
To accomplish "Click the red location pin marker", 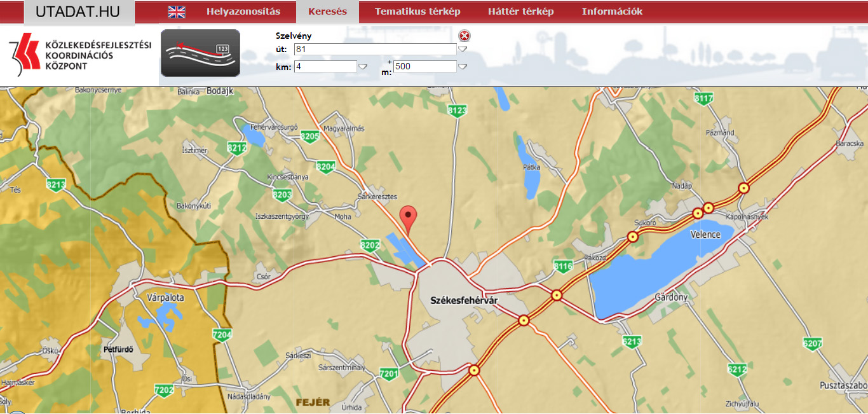I will [x=409, y=219].
